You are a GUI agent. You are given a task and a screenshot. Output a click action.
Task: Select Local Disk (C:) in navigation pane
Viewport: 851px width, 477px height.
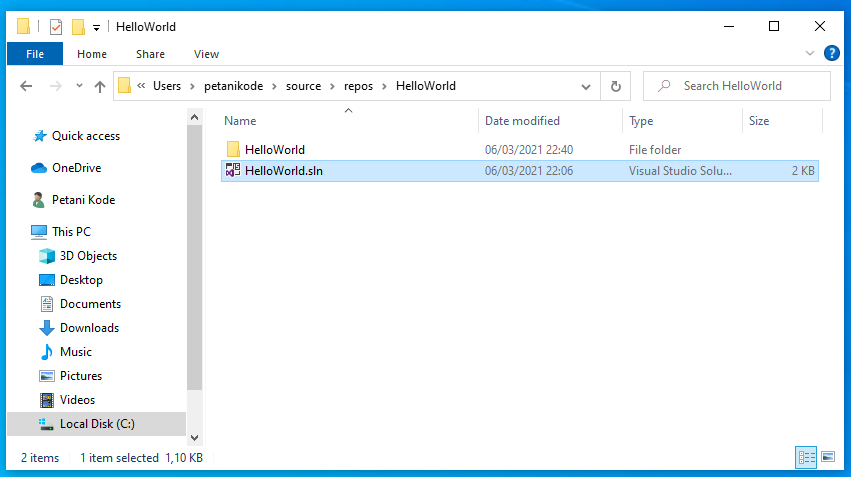(x=97, y=424)
